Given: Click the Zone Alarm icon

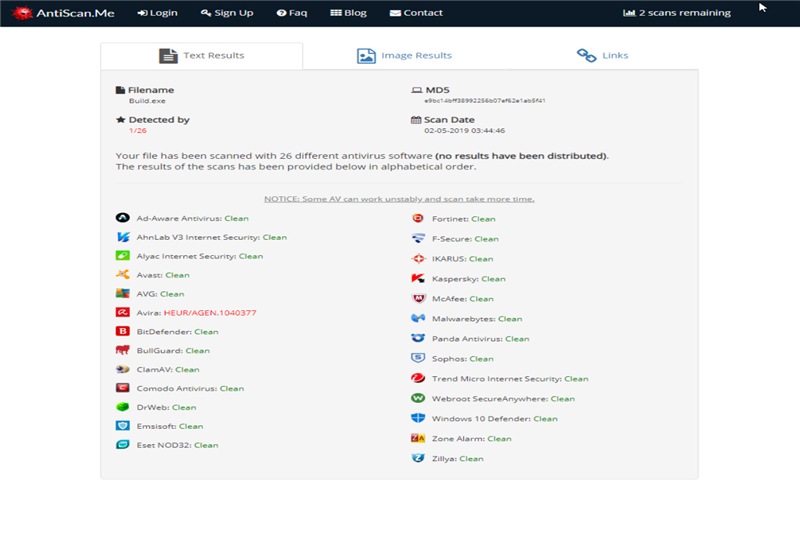Looking at the screenshot, I should (418, 438).
